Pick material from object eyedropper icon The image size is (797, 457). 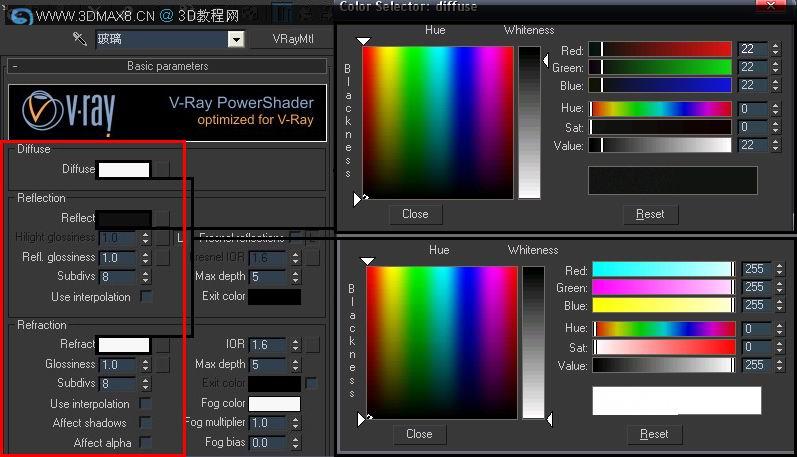point(80,38)
